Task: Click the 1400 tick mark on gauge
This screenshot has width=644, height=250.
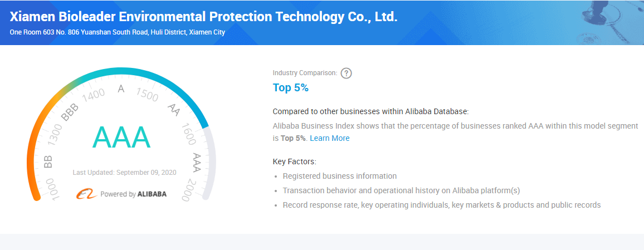Action: 94,95
